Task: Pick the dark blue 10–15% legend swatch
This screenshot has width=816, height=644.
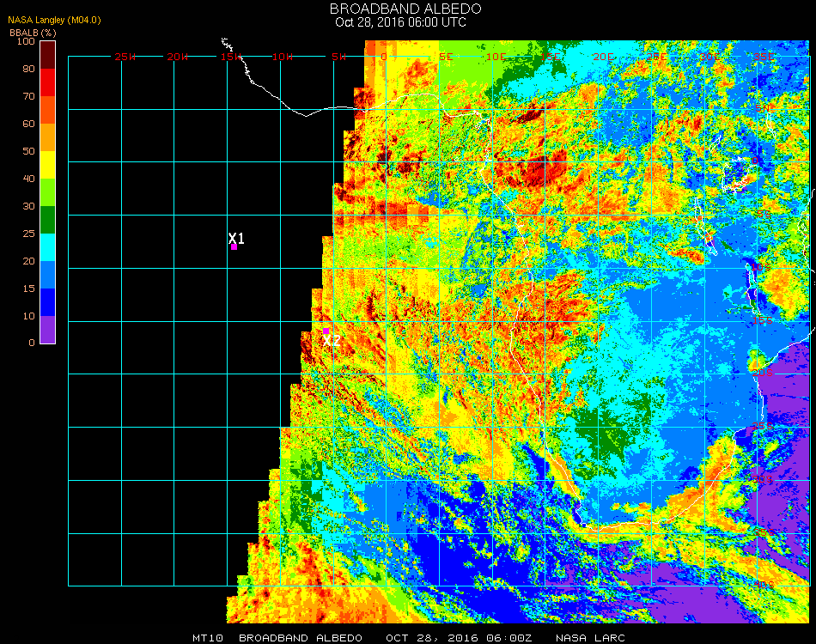Action: pos(48,301)
